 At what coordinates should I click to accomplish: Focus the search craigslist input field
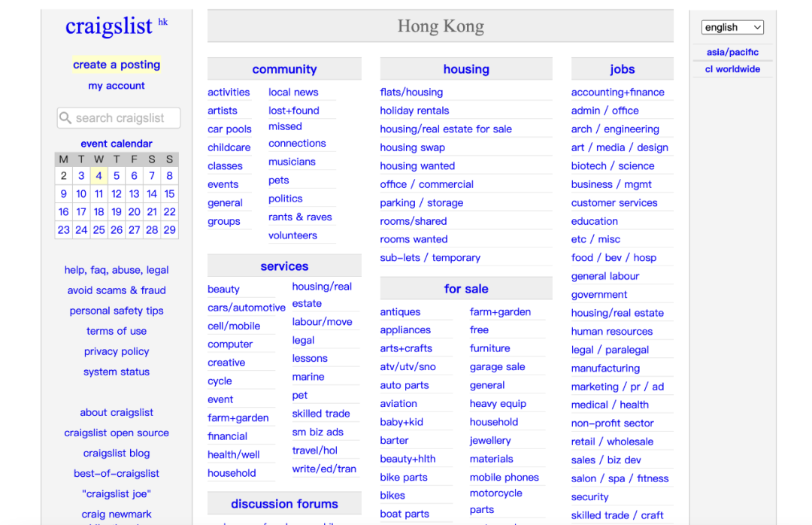tap(119, 118)
